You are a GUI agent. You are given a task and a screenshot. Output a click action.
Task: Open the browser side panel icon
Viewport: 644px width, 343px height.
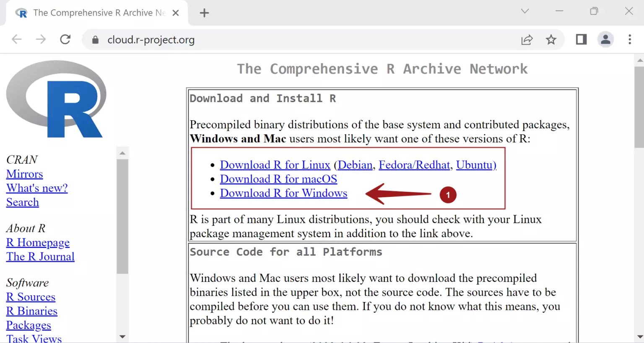tap(581, 39)
